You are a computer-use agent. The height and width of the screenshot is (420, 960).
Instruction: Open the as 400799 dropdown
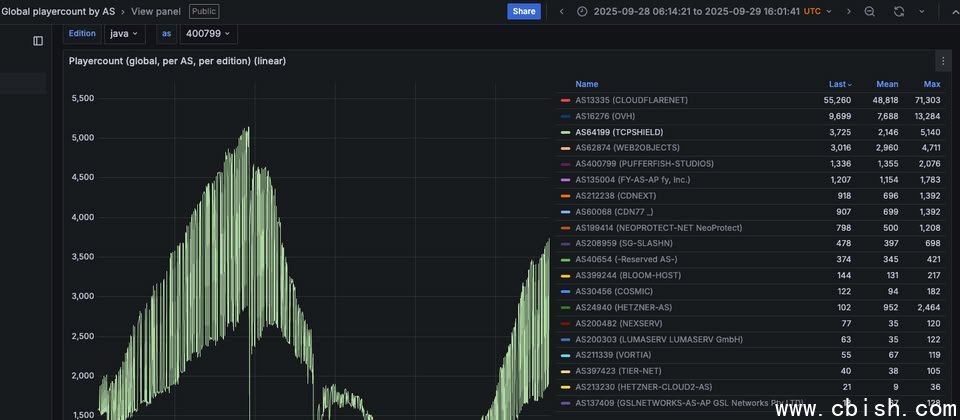pyautogui.click(x=208, y=33)
